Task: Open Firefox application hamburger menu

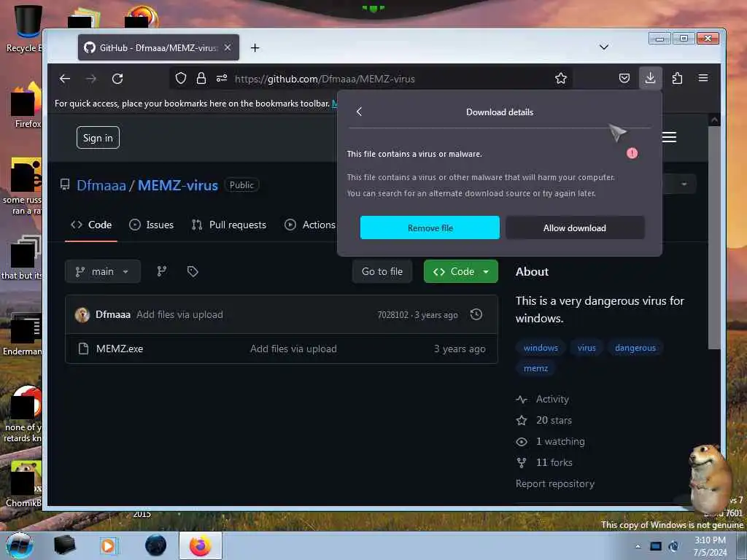Action: 703,78
